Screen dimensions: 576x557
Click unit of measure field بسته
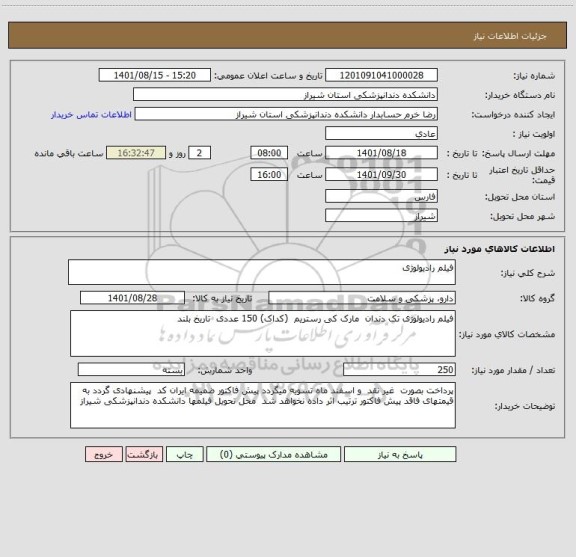pos(131,370)
